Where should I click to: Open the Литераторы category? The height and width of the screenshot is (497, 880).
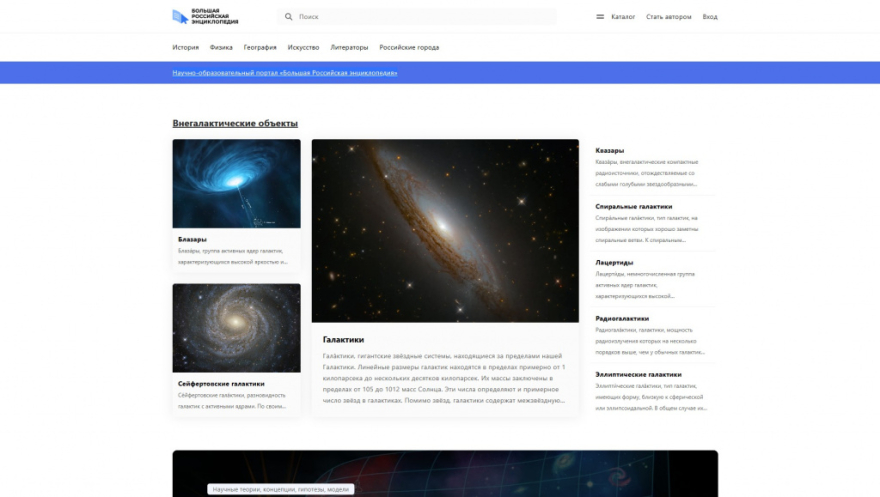click(349, 48)
